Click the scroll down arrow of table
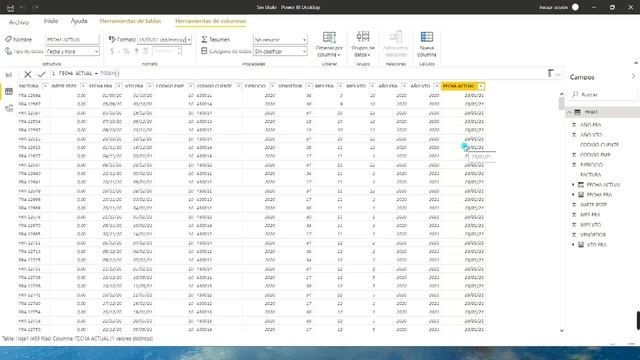The image size is (640, 360). [x=562, y=331]
